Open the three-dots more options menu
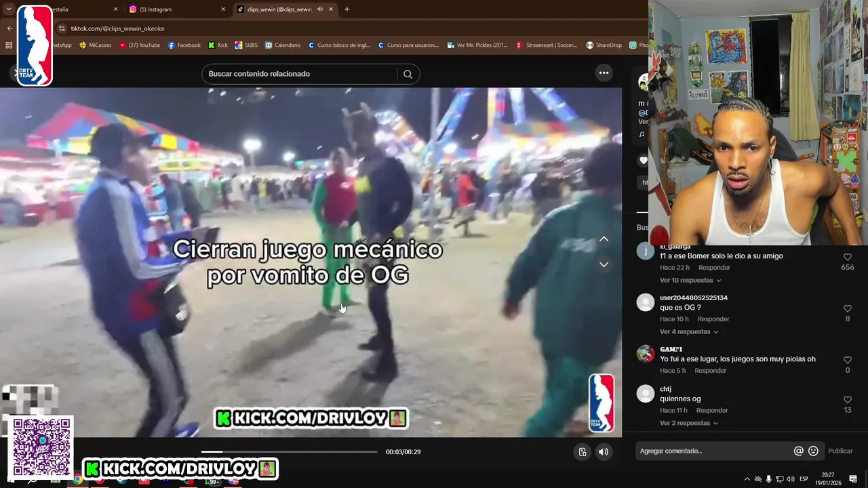 tap(604, 73)
